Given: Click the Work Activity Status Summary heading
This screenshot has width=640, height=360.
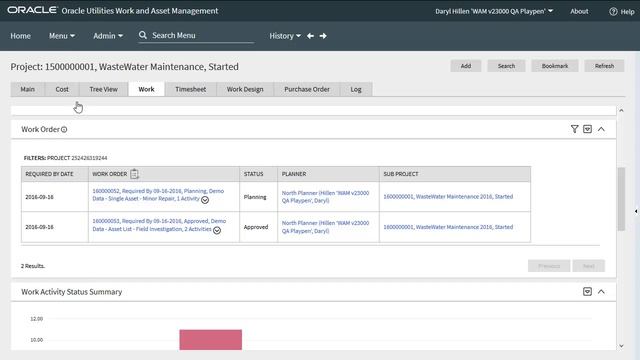Looking at the screenshot, I should coord(71,292).
